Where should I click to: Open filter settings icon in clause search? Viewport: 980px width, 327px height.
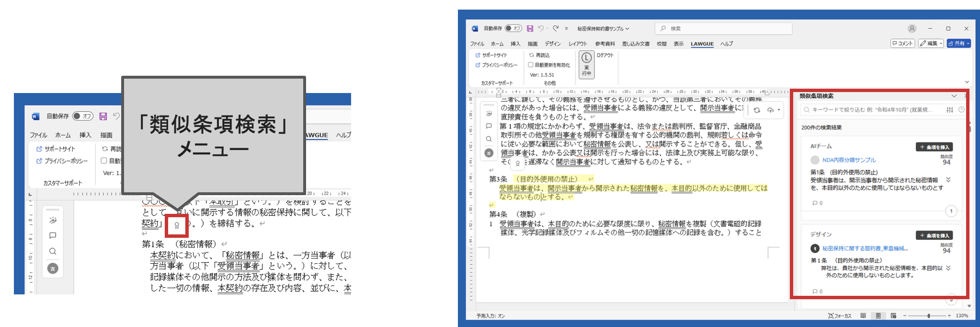coord(950,110)
